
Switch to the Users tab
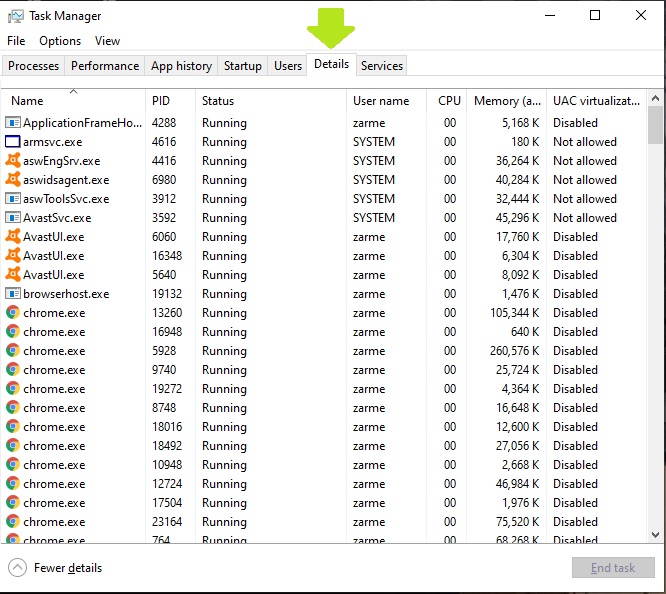point(288,66)
